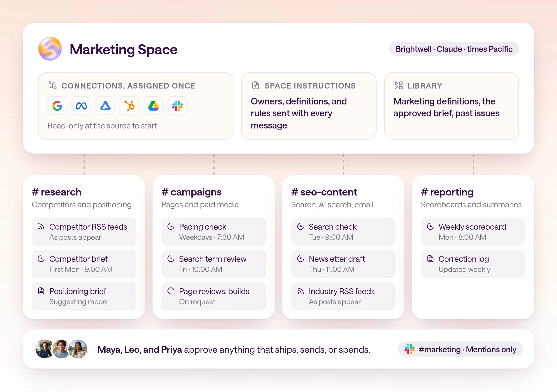The height and width of the screenshot is (392, 557).
Task: Click the 'Brightwell · Claude · times Pacific' pill
Action: (454, 49)
